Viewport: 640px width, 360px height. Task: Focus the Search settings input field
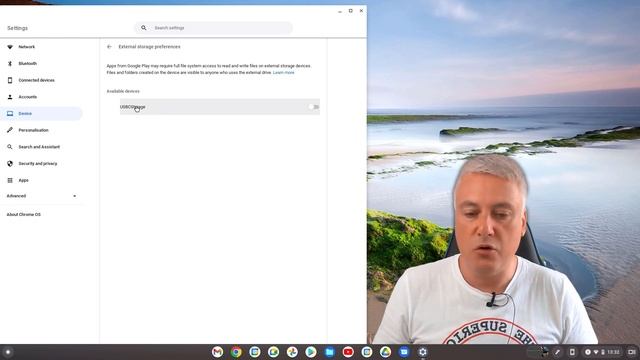tap(214, 28)
